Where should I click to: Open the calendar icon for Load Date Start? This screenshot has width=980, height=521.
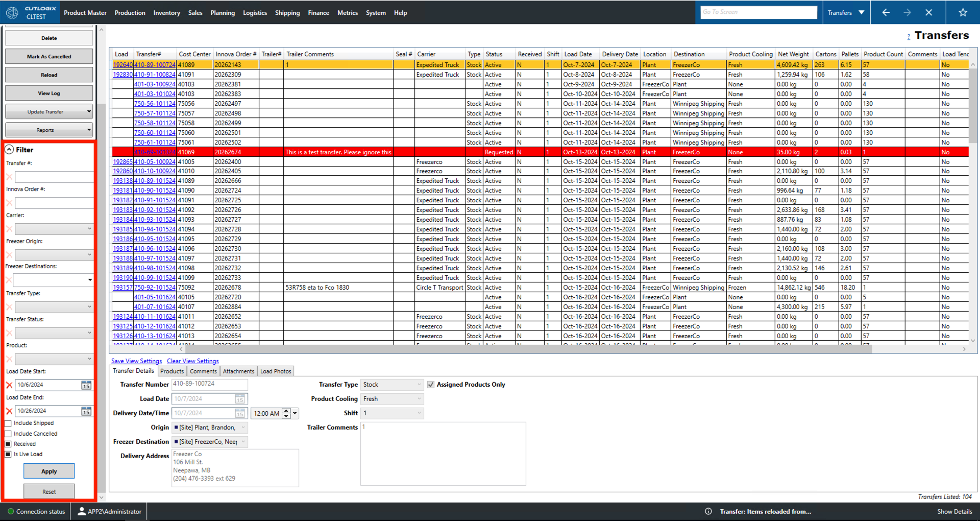(86, 385)
